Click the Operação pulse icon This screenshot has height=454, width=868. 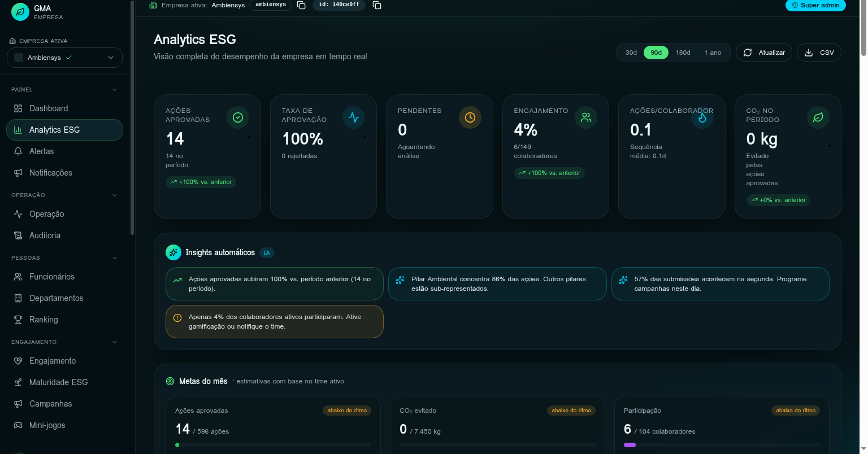coord(18,214)
